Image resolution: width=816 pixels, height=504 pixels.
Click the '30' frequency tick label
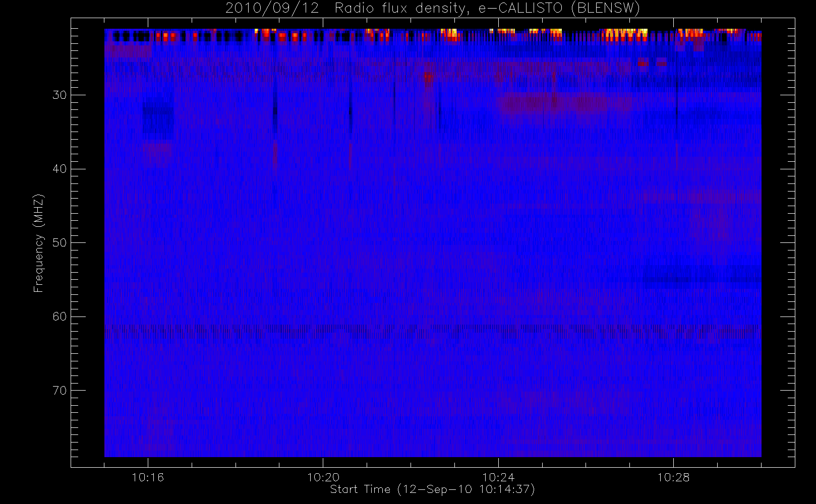pos(60,95)
